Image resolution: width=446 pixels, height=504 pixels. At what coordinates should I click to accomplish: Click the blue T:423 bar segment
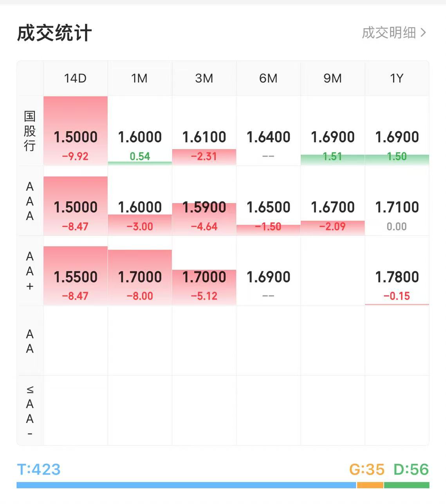click(186, 485)
